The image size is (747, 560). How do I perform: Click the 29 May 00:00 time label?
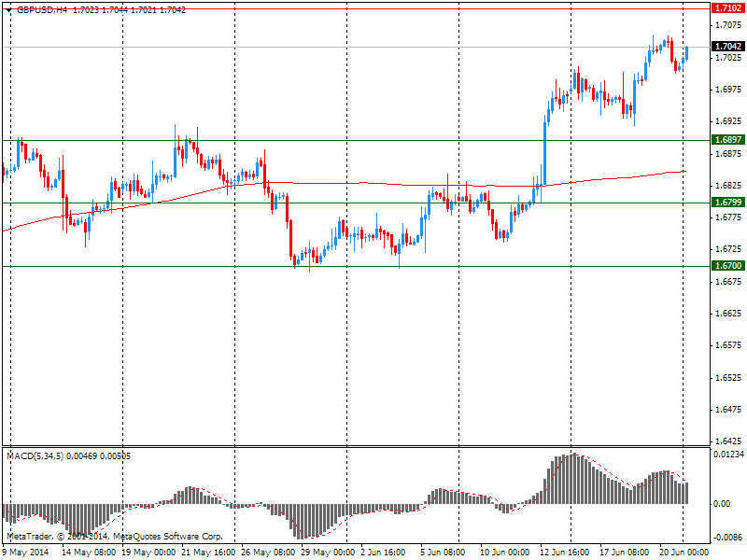click(x=328, y=553)
